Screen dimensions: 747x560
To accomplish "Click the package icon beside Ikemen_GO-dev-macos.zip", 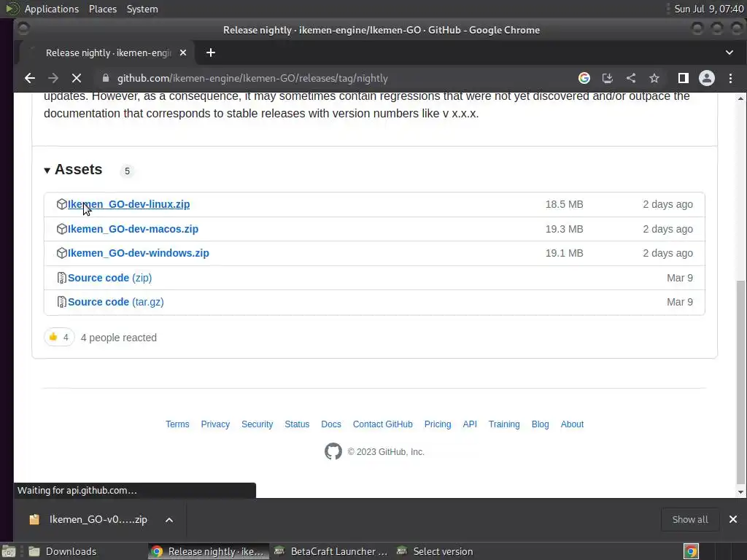I will coord(61,229).
